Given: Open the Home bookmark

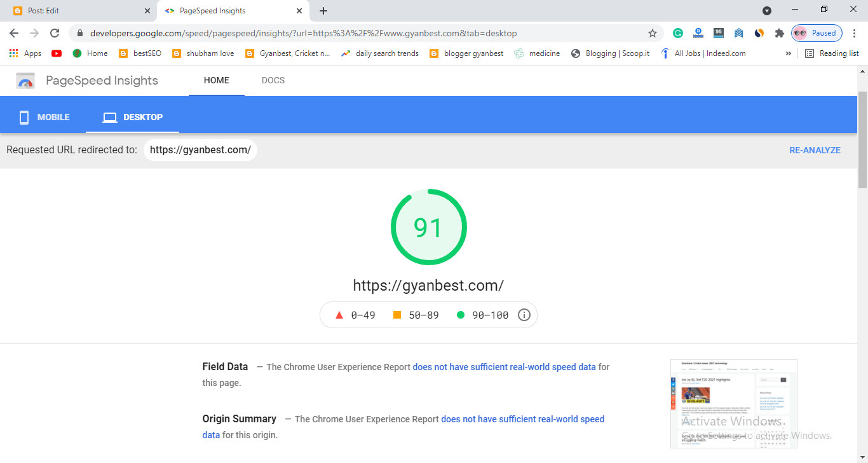Looking at the screenshot, I should pyautogui.click(x=90, y=53).
